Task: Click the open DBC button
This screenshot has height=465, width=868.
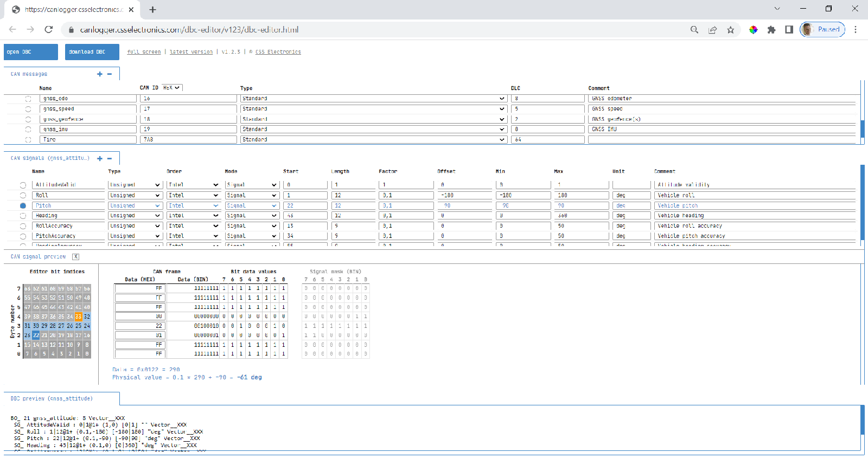Action: click(x=31, y=52)
